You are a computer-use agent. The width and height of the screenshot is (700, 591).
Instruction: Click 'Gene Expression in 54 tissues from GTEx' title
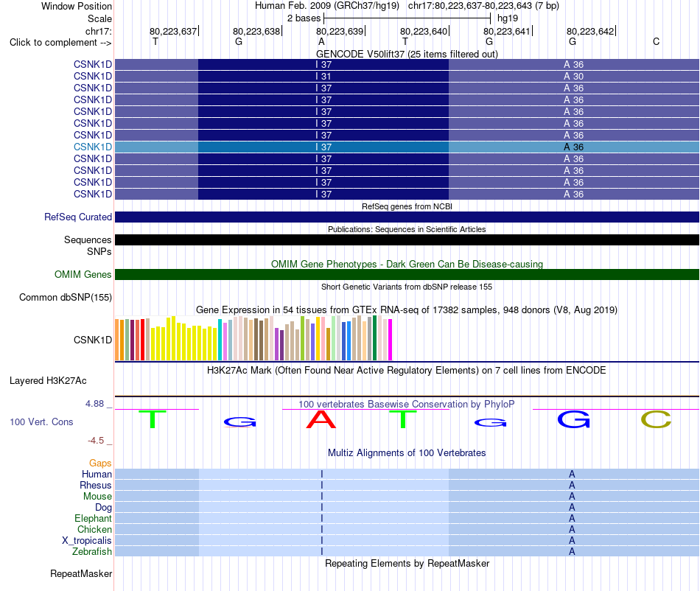tap(407, 310)
